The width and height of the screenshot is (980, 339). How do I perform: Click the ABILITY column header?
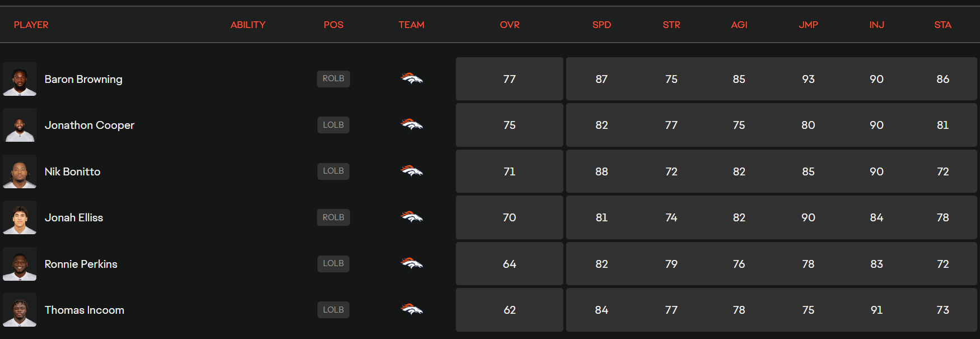[248, 25]
